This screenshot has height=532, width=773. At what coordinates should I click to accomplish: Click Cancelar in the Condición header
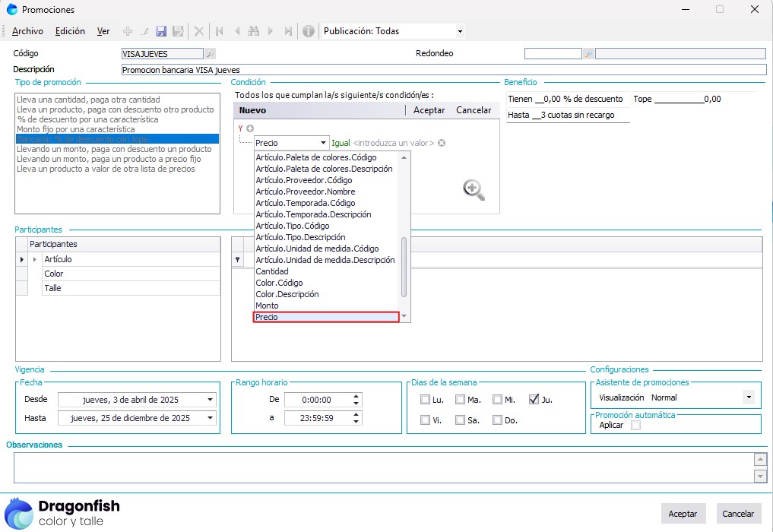[x=474, y=110]
